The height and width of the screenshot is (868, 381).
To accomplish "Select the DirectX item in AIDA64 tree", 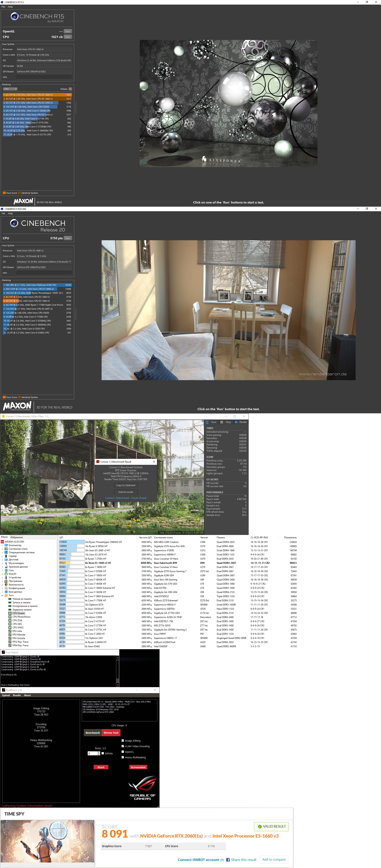I will [12, 574].
